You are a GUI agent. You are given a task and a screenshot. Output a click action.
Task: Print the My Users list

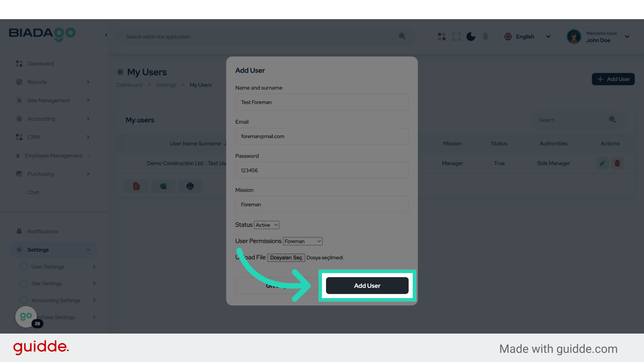pyautogui.click(x=190, y=186)
